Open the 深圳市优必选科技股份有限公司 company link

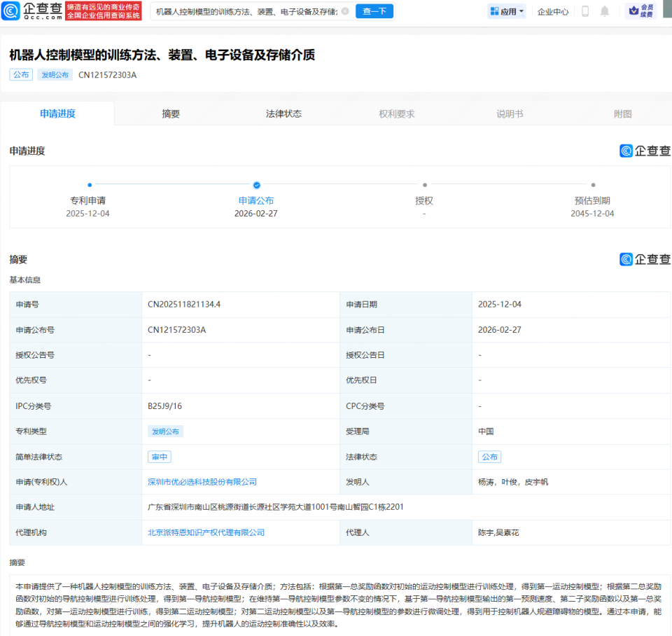pyautogui.click(x=201, y=482)
